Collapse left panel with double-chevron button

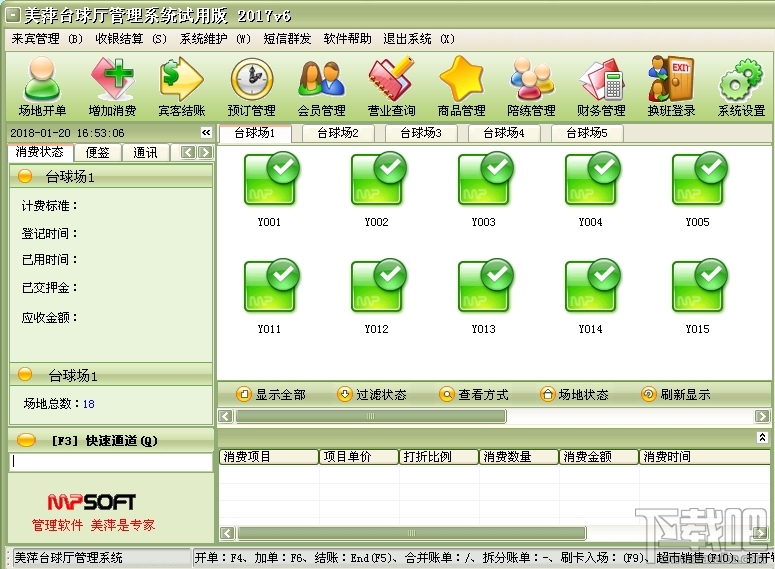point(206,132)
